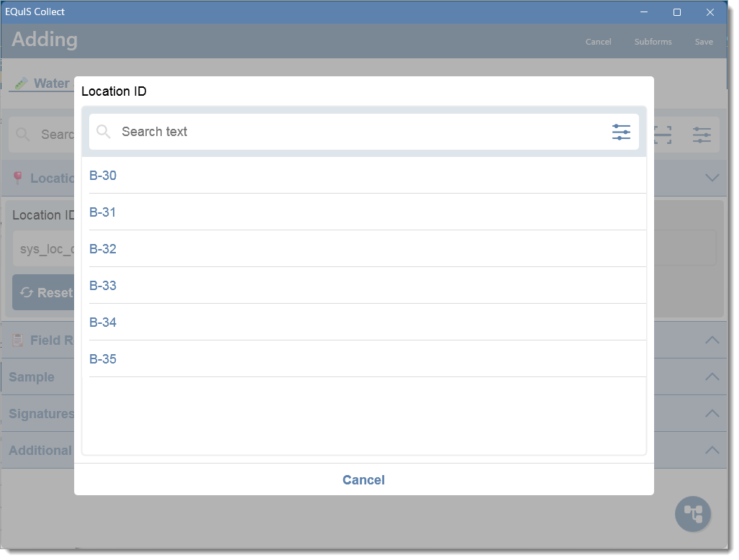
Task: Select location B-31
Action: 368,212
